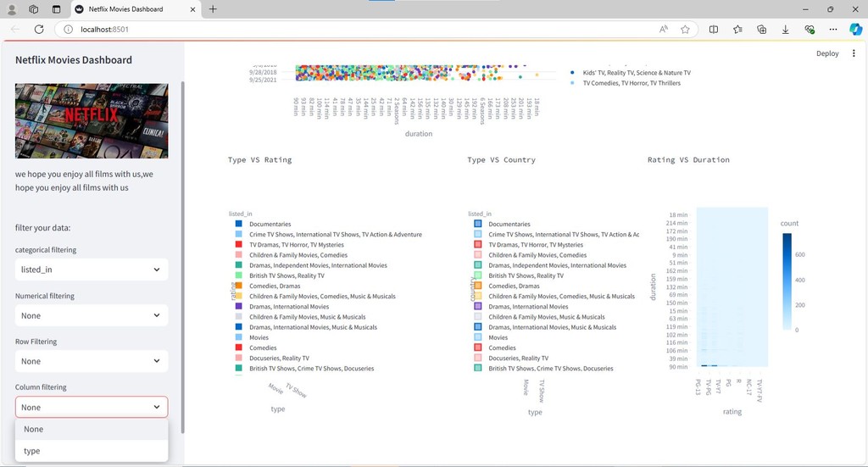Open Copilot sidebar
The image size is (868, 467).
[x=856, y=30]
